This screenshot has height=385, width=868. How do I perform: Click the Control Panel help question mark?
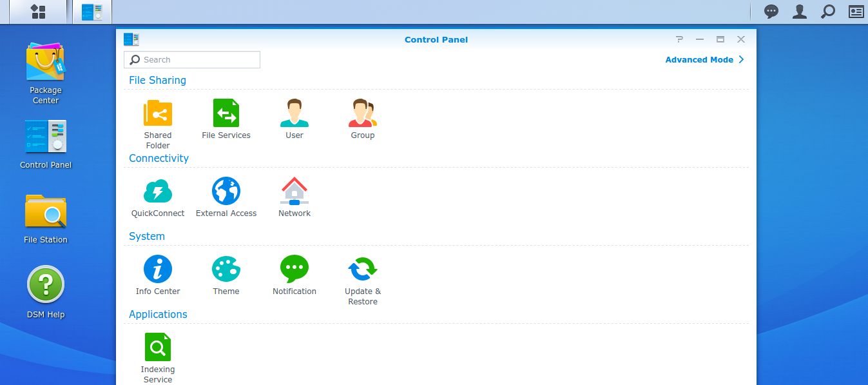679,39
